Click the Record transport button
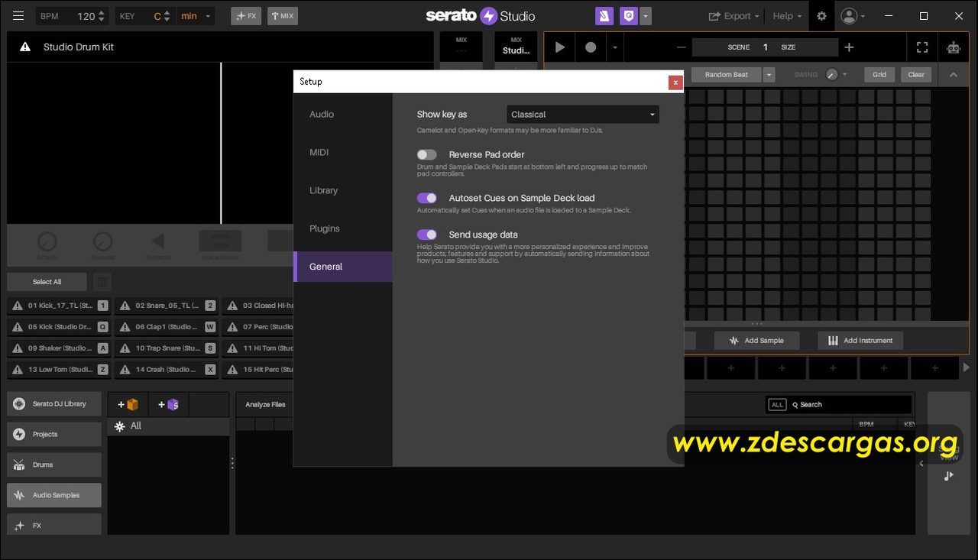This screenshot has width=978, height=560. pos(591,47)
